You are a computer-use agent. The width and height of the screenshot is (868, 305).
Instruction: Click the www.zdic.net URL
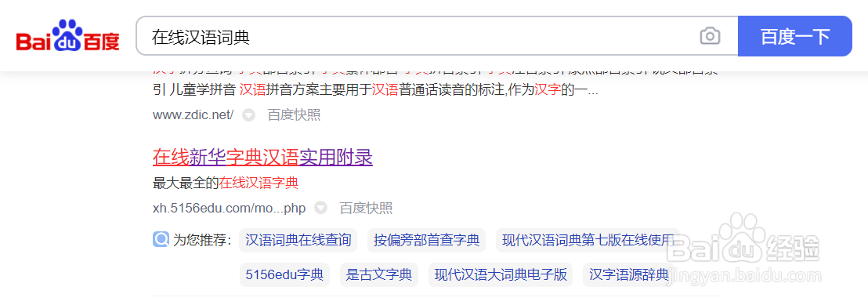click(193, 114)
